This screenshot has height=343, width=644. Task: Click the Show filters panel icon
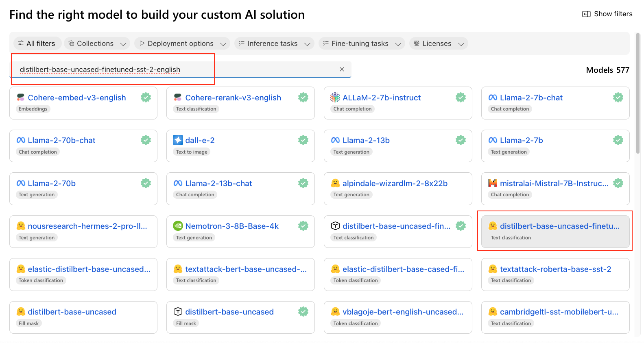(x=586, y=14)
